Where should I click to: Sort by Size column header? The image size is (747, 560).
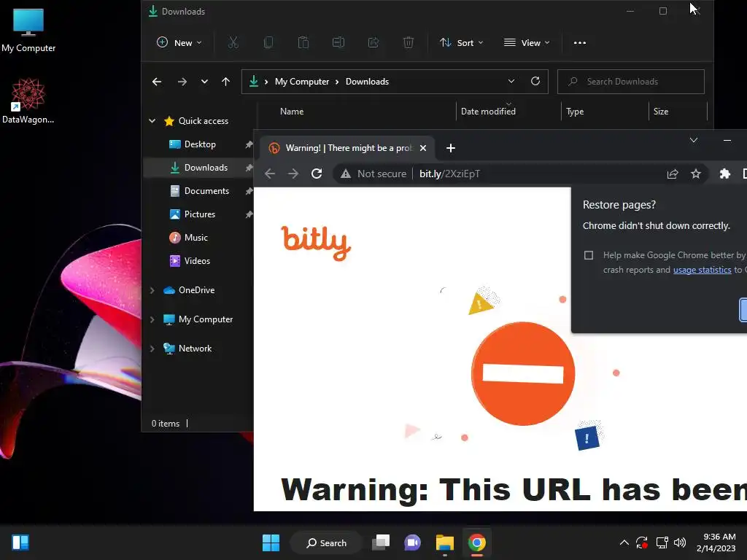[x=660, y=112]
